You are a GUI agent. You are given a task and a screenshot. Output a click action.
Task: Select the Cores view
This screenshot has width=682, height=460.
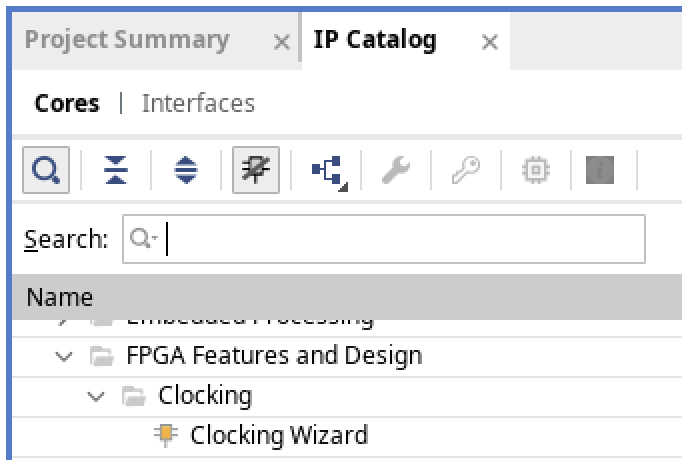coord(67,103)
